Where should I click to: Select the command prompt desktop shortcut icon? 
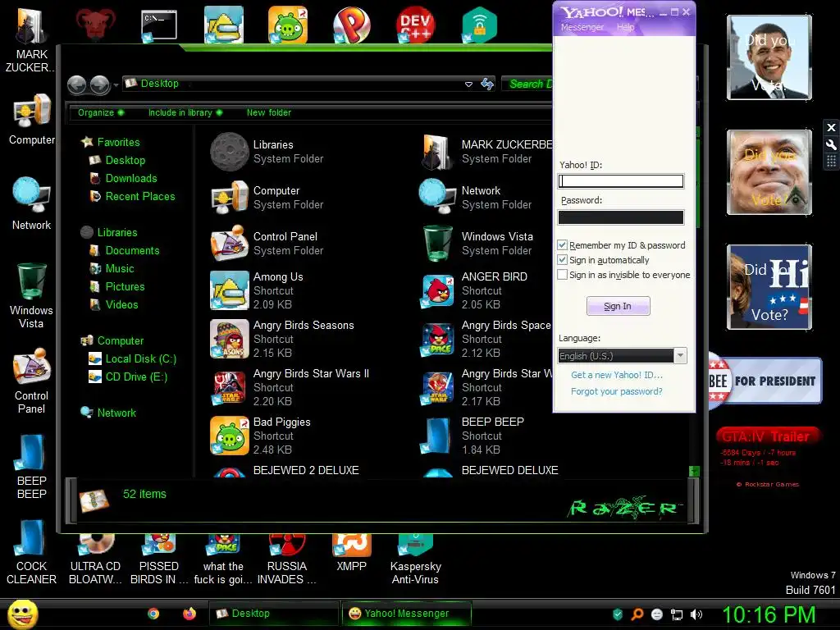click(159, 25)
